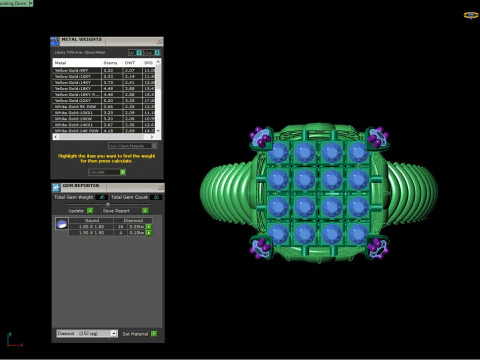Select the 1.90 X 1.90 gem size cell
The width and height of the screenshot is (480, 360).
(91, 233)
